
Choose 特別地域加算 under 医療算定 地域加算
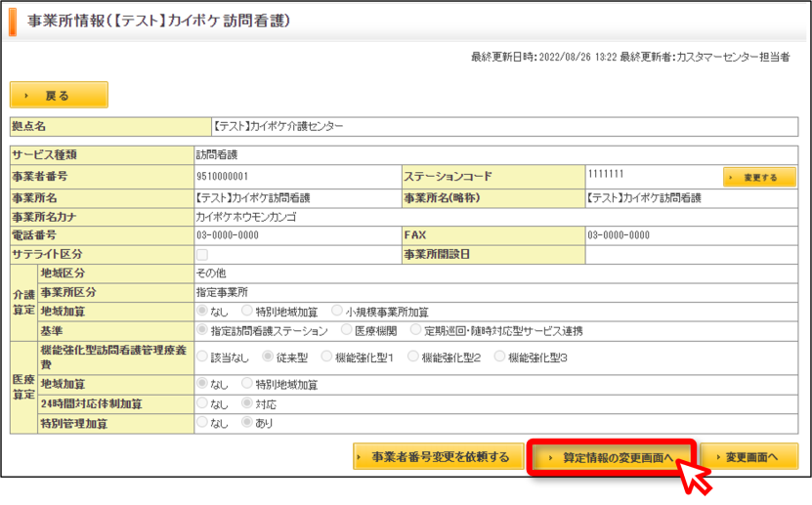pos(247,384)
